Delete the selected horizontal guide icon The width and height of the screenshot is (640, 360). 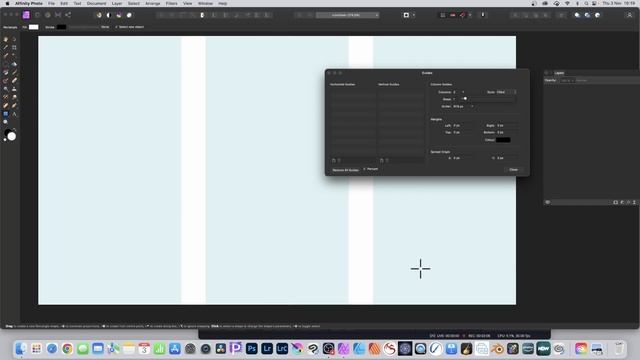coord(339,160)
